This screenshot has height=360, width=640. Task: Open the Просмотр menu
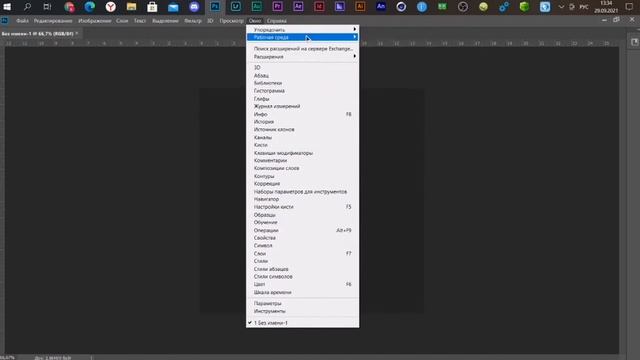231,21
